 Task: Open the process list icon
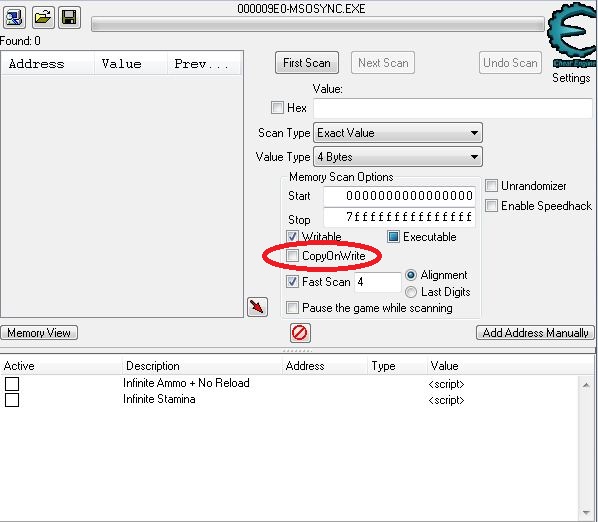tap(14, 17)
